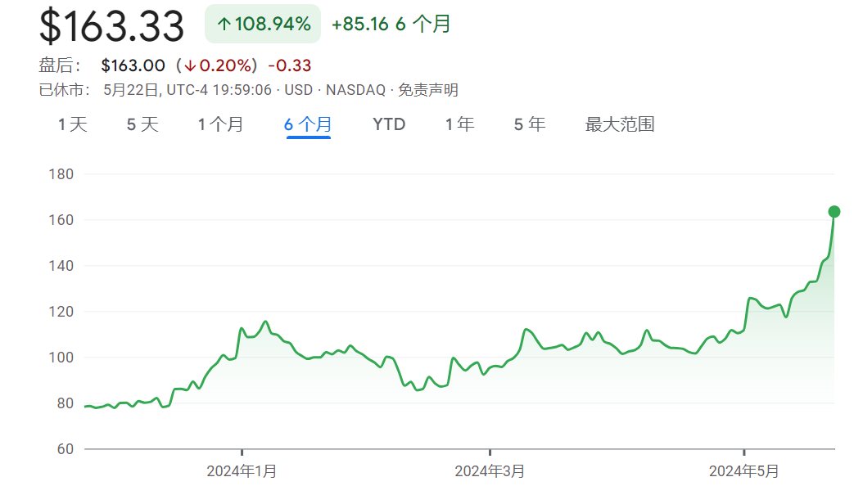Click the up arrow in gain badge
This screenshot has height=504, width=863.
pos(224,24)
